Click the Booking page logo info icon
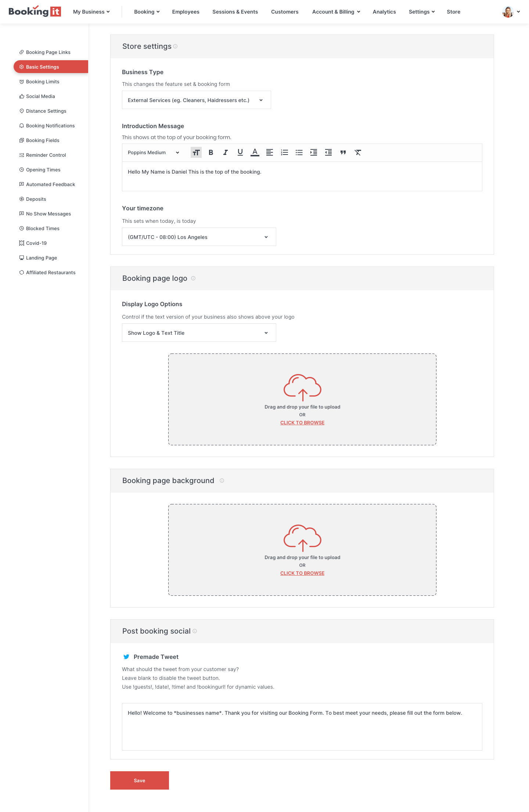529x812 pixels. tap(193, 278)
